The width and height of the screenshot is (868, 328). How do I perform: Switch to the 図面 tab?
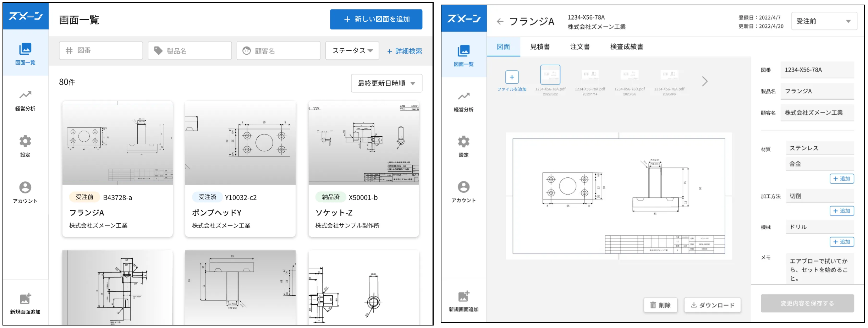tap(503, 47)
